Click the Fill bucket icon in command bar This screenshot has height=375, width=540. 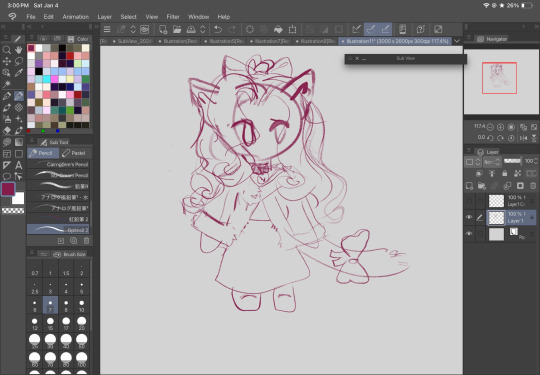click(278, 29)
